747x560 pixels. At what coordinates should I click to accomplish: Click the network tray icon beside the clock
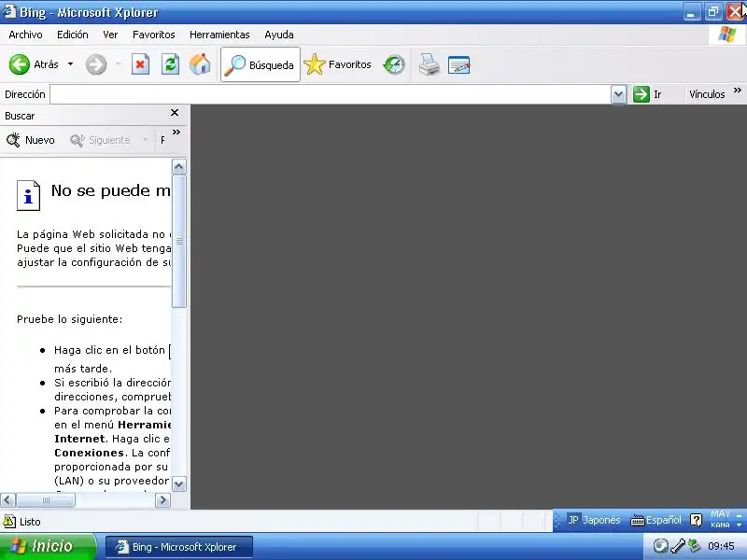pos(695,546)
